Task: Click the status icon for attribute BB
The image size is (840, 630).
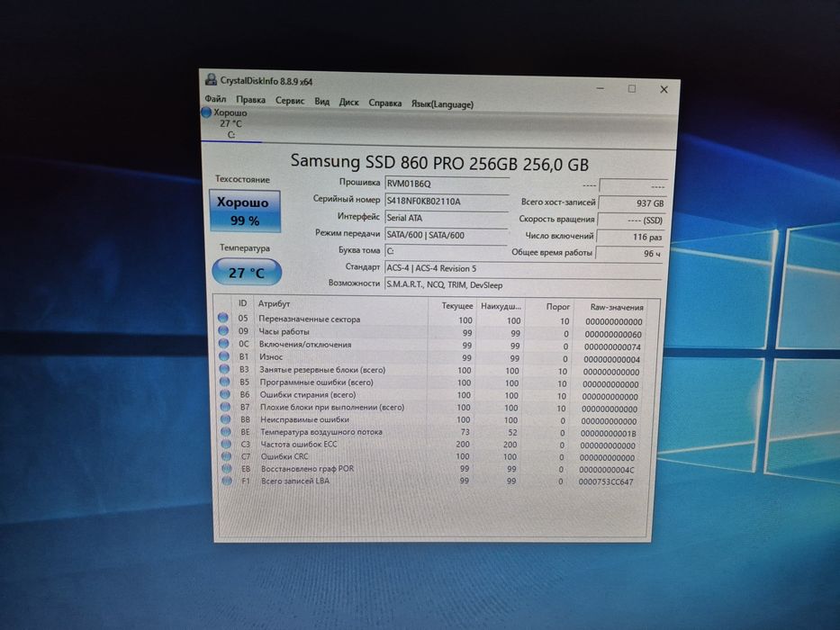Action: pyautogui.click(x=226, y=418)
